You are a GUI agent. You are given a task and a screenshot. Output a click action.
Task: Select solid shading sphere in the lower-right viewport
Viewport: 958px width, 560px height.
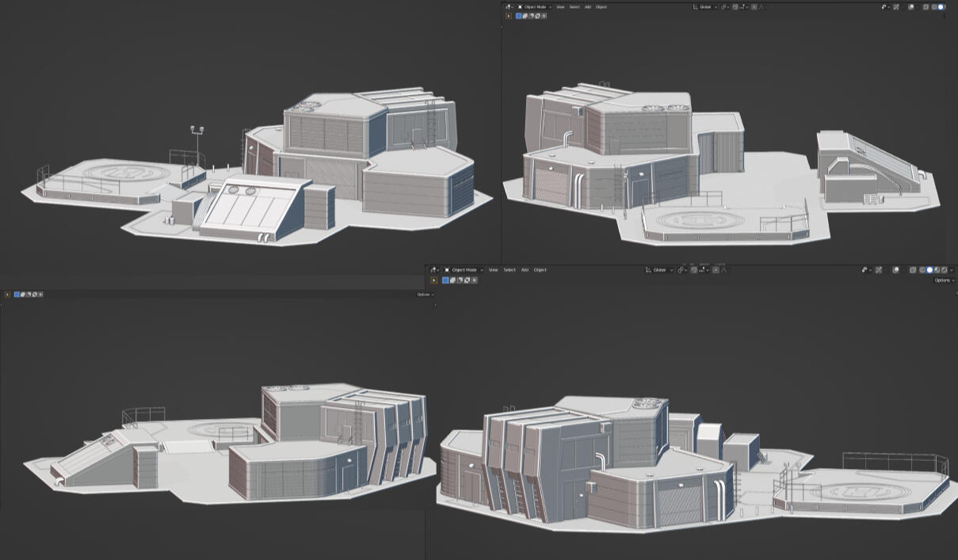coord(929,270)
